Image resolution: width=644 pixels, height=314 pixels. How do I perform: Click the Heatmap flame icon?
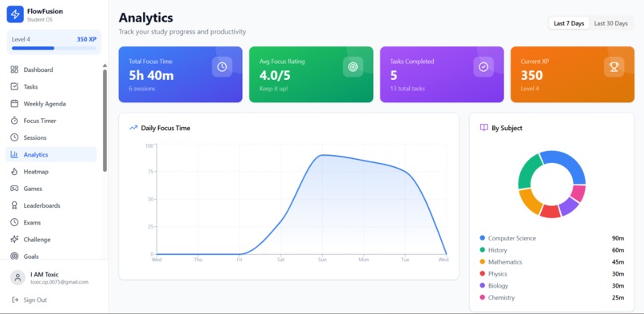pyautogui.click(x=14, y=172)
